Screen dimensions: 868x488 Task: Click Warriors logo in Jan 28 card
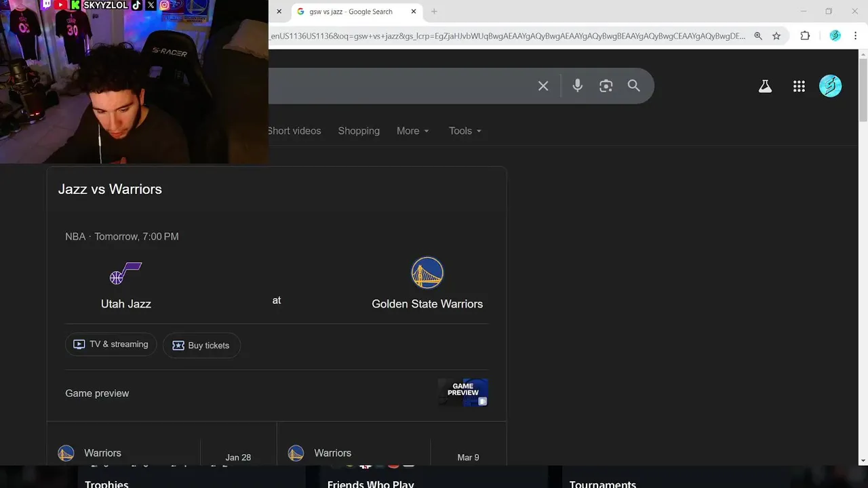(x=66, y=453)
